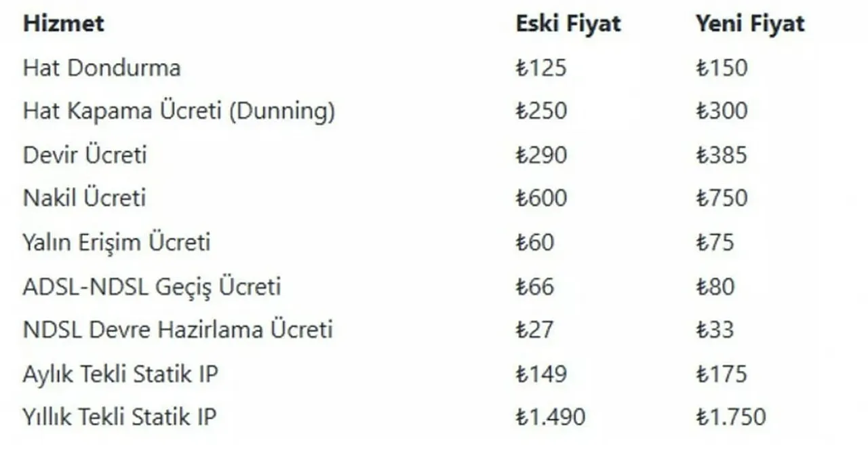
Task: Click the new price ₺385 value
Action: [x=722, y=155]
